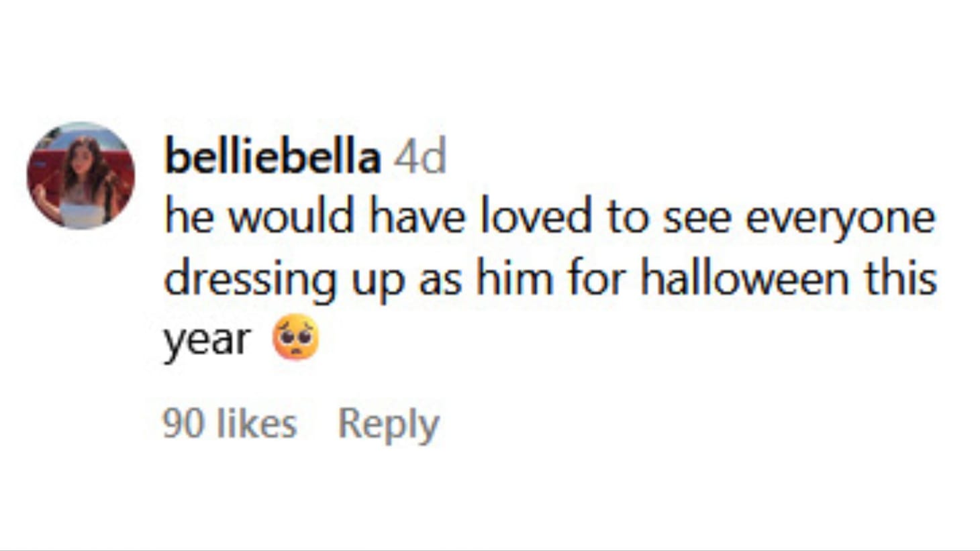Click the word "have" in the comment

coord(418,217)
